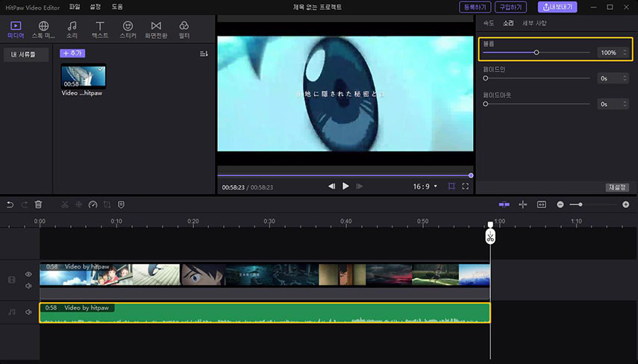Open the 파일 (File) menu

tap(75, 7)
